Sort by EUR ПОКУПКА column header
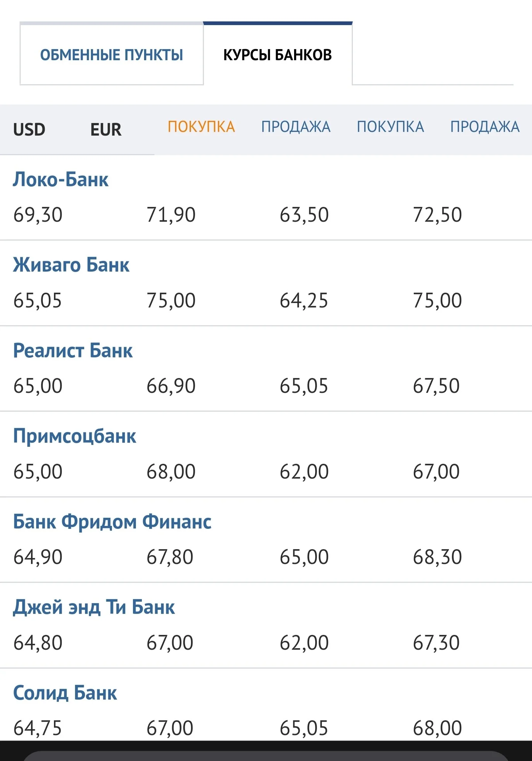The width and height of the screenshot is (532, 761). point(391,127)
